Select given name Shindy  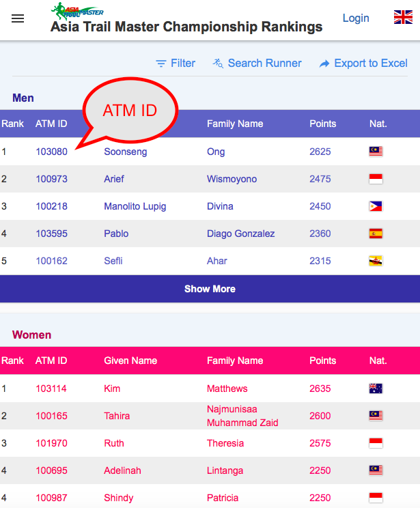tap(119, 498)
